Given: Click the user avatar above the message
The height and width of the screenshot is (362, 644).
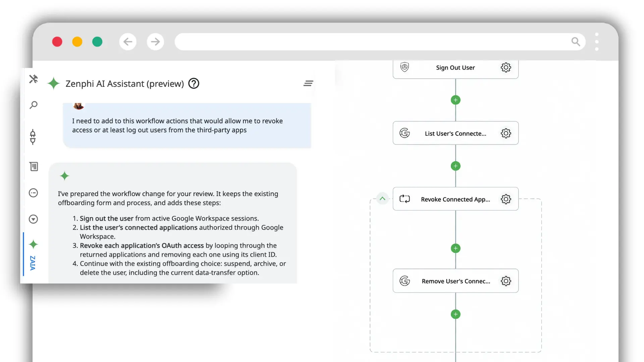Looking at the screenshot, I should (78, 106).
